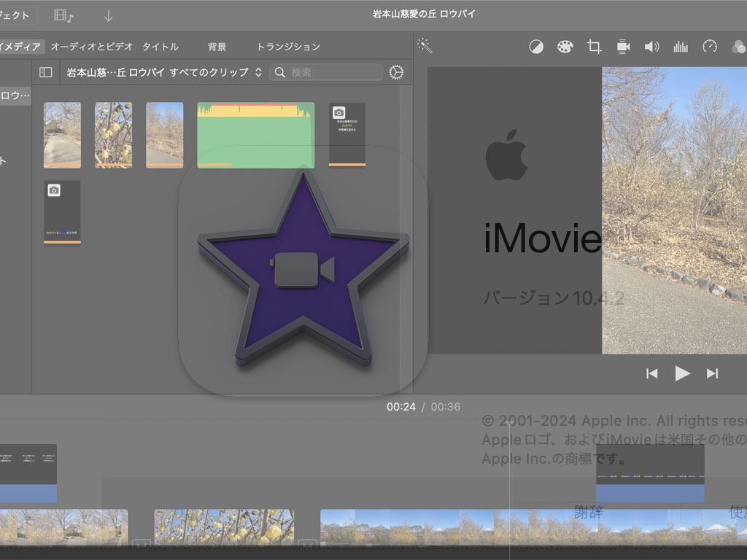This screenshot has width=747, height=560.
Task: Switch to the オーディオとビデオ tab
Action: (92, 47)
